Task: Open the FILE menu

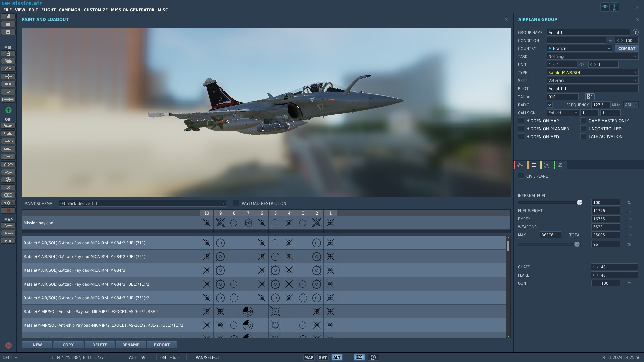Action: click(7, 10)
